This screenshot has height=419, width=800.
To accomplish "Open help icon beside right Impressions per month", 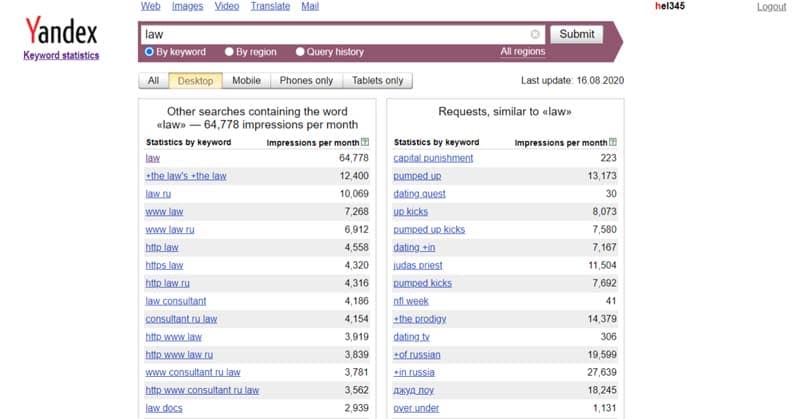I will point(613,142).
